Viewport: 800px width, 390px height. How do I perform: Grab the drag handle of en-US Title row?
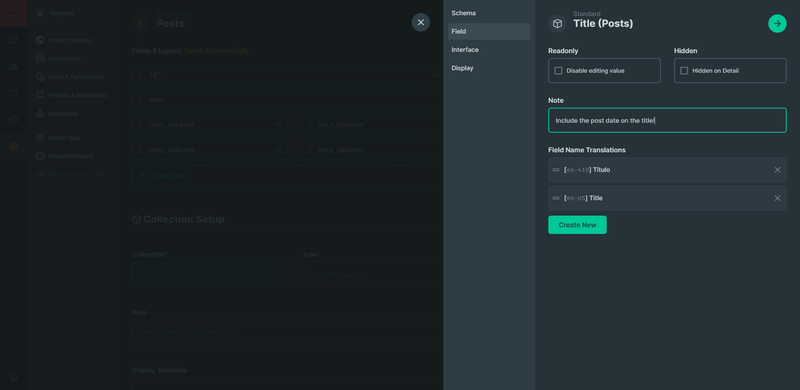coord(556,198)
